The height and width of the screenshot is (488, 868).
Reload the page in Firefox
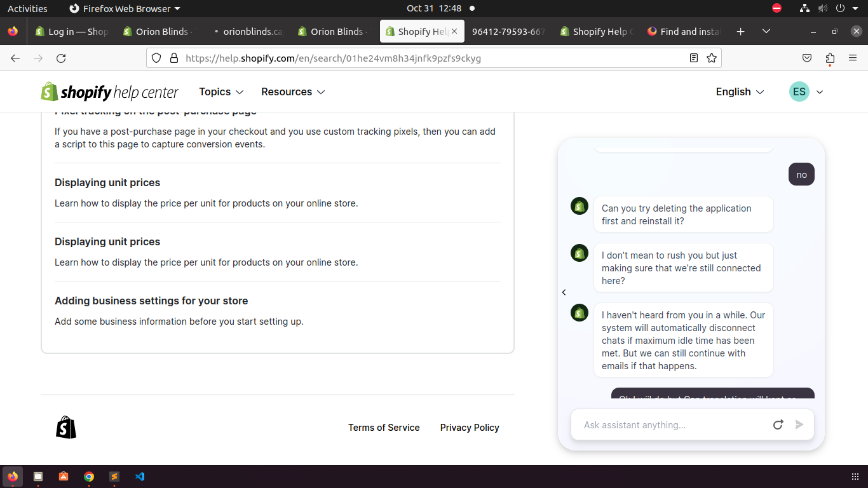click(x=61, y=58)
